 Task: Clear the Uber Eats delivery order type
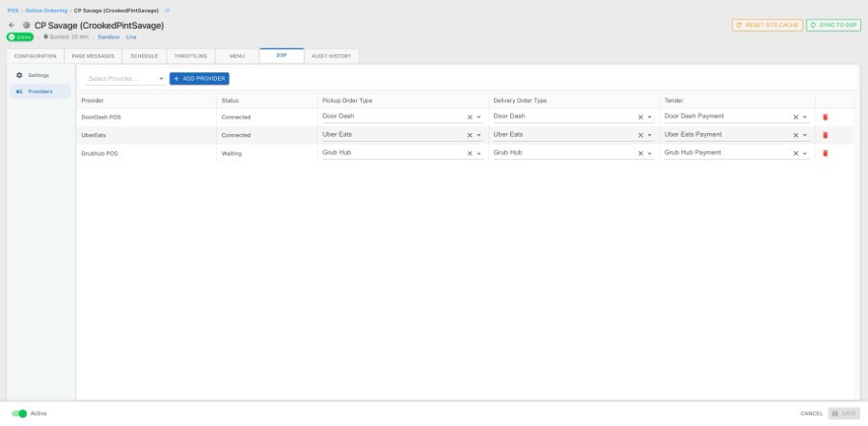tap(640, 135)
